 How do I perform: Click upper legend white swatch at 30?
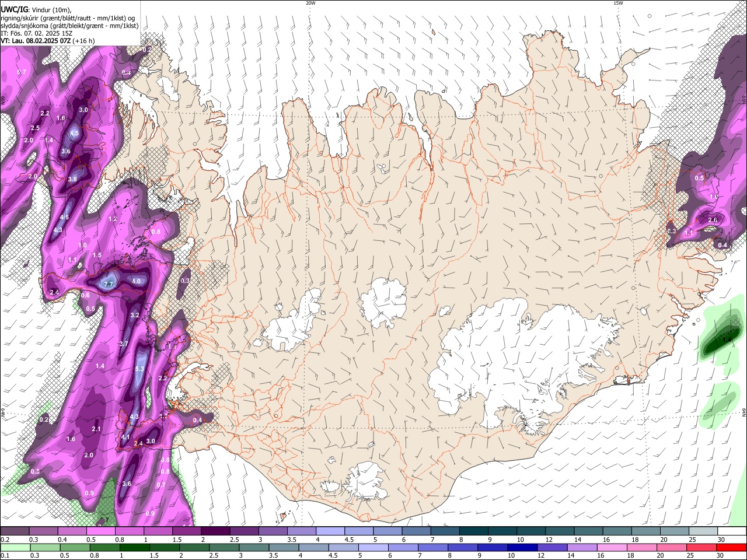(x=732, y=531)
